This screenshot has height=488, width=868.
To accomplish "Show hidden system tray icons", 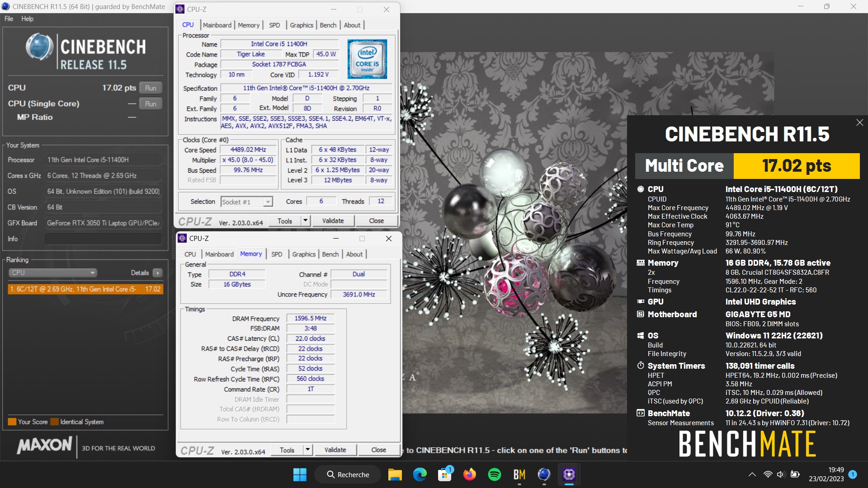I will click(x=752, y=474).
